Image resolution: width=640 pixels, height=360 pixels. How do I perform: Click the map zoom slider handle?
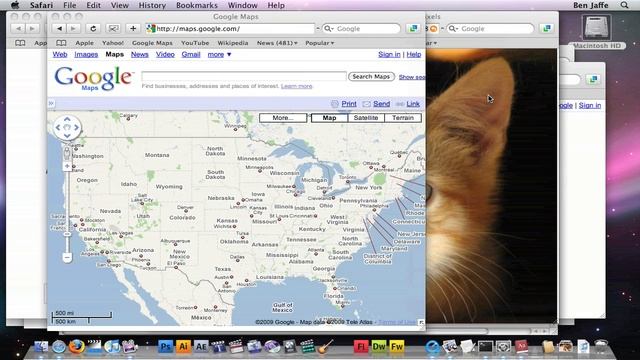[67, 234]
